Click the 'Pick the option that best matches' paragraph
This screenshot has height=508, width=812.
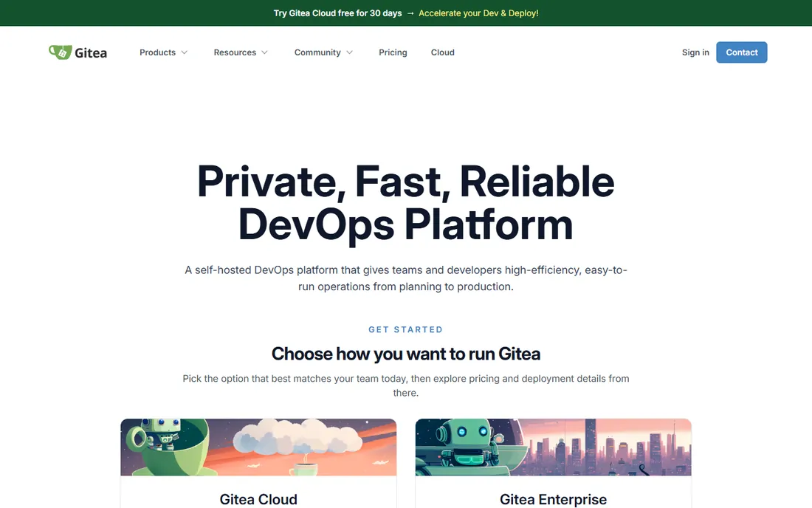point(406,385)
